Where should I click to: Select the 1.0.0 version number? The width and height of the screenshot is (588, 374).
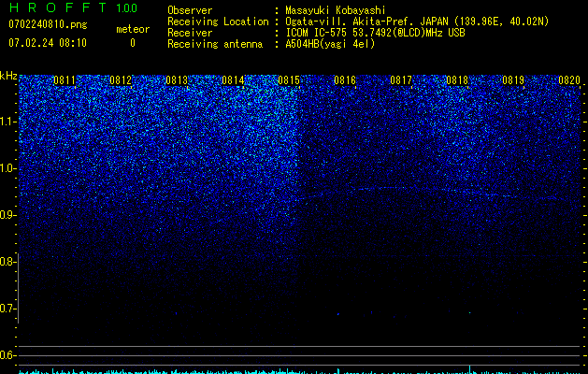pyautogui.click(x=127, y=7)
